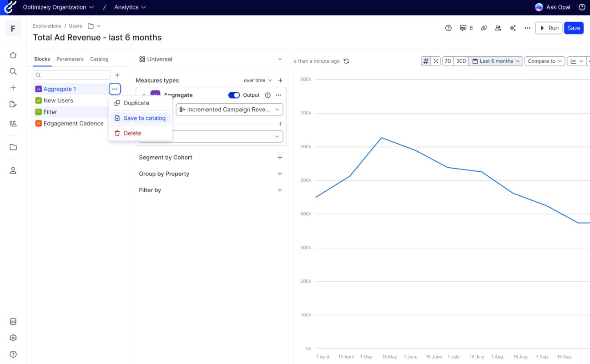
Task: Click the Run button
Action: 549,28
